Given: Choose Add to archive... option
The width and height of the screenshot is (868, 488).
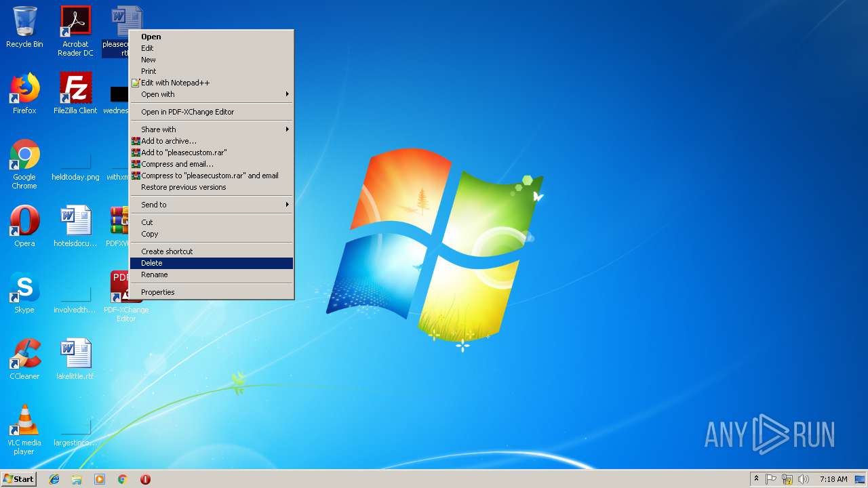Looking at the screenshot, I should click(x=212, y=141).
